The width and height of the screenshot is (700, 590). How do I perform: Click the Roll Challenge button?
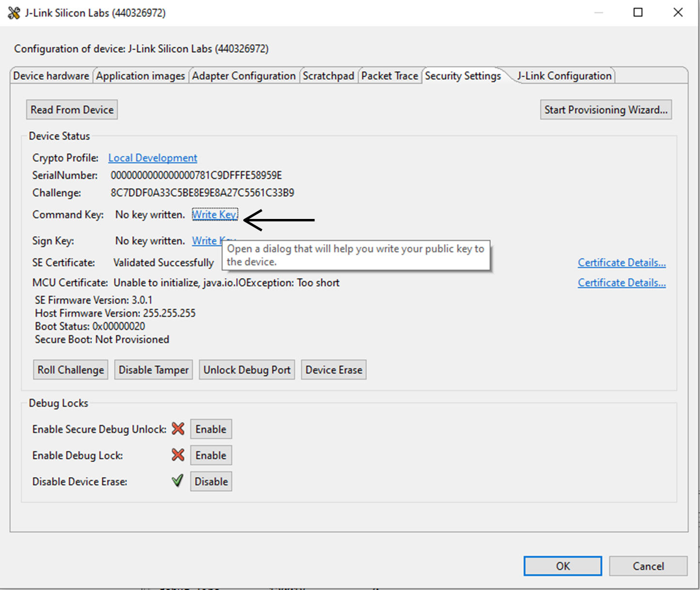[71, 370]
